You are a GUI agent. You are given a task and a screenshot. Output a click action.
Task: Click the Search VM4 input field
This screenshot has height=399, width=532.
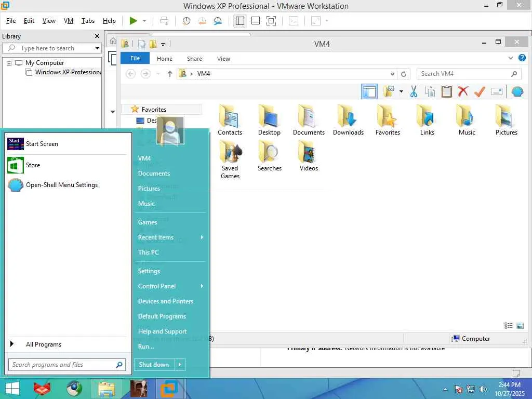pyautogui.click(x=469, y=74)
